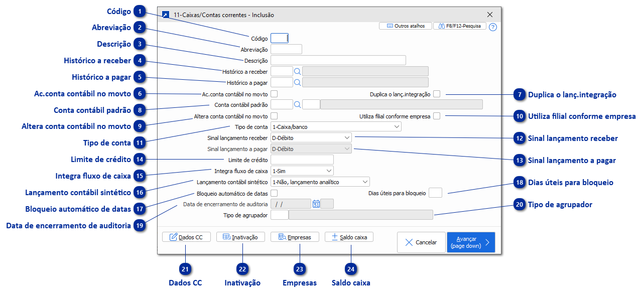
Task: Click the window icon in the title bar
Action: 166,15
